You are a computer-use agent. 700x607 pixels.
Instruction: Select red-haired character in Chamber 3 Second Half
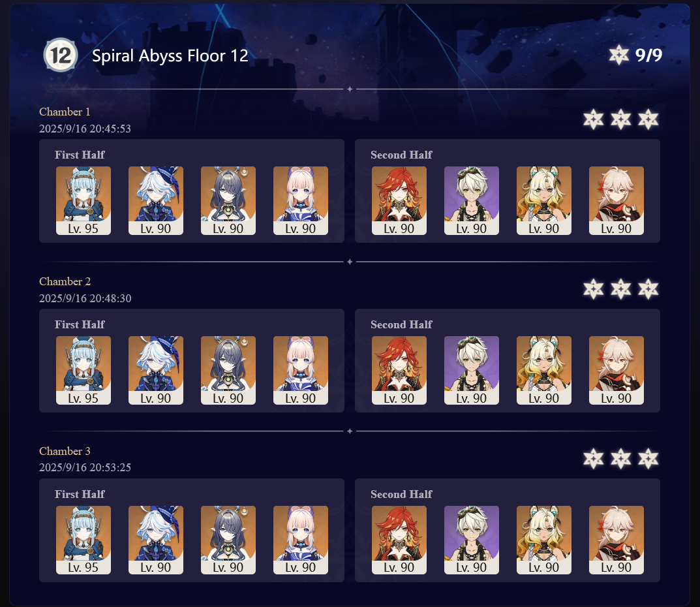click(x=399, y=540)
